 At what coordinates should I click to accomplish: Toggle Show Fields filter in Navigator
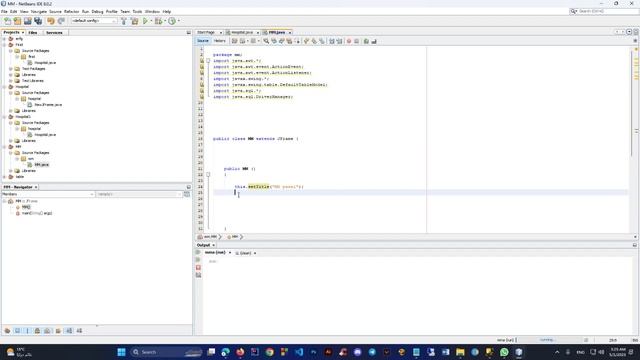18,331
